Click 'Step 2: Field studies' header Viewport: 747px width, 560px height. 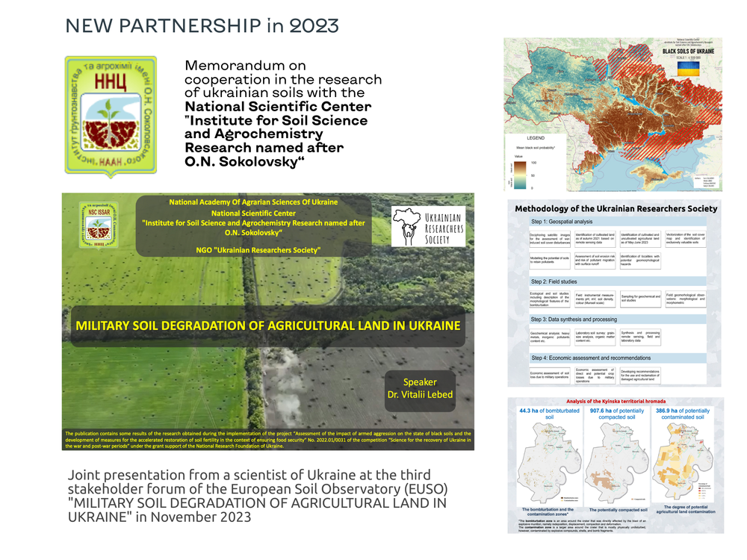(619, 281)
